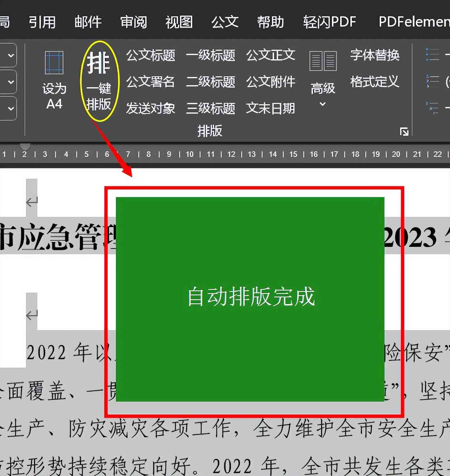Expand the middle left combo box arrow

point(11,82)
